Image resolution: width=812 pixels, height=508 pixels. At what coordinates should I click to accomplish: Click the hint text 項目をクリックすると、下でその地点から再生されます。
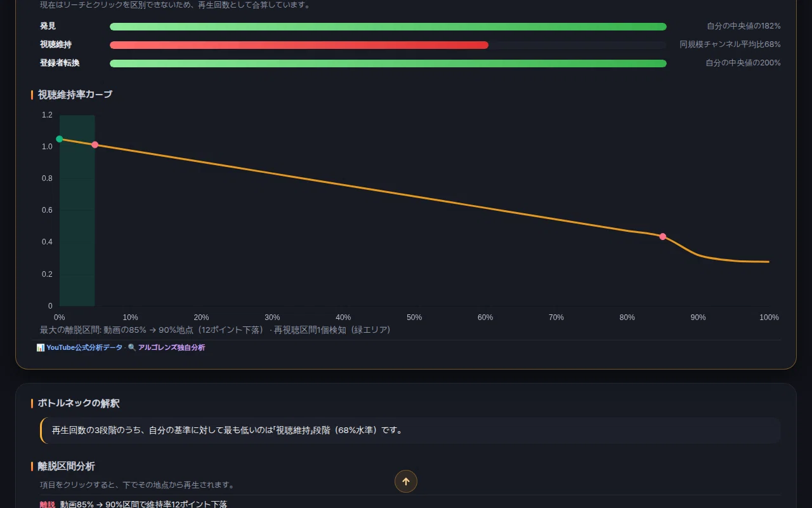coord(137,485)
